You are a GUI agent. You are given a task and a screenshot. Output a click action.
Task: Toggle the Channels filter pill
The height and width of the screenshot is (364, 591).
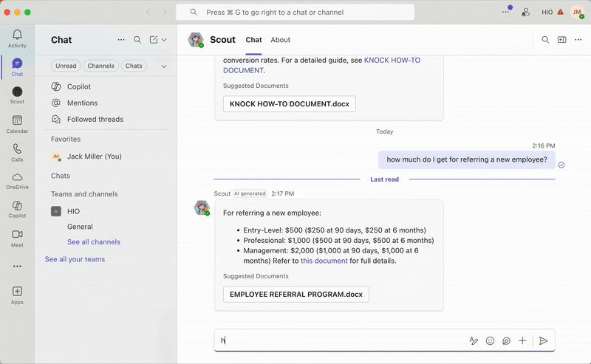click(x=101, y=66)
